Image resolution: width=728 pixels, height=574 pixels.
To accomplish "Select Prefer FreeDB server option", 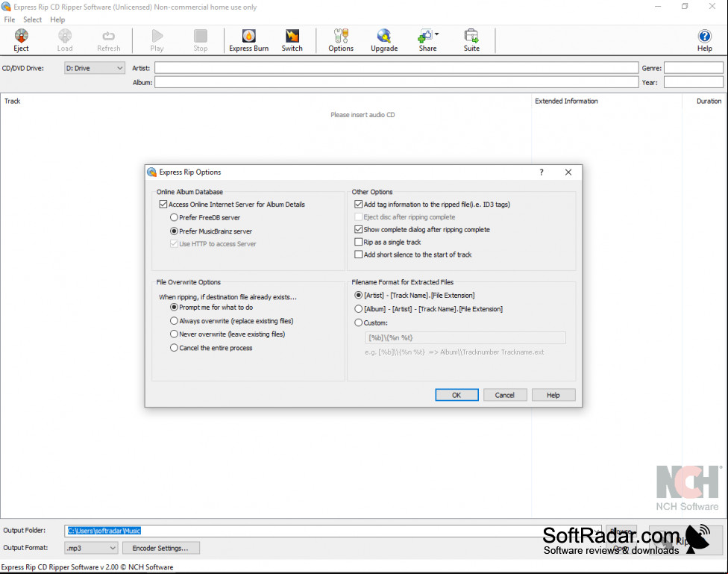I will (x=174, y=217).
